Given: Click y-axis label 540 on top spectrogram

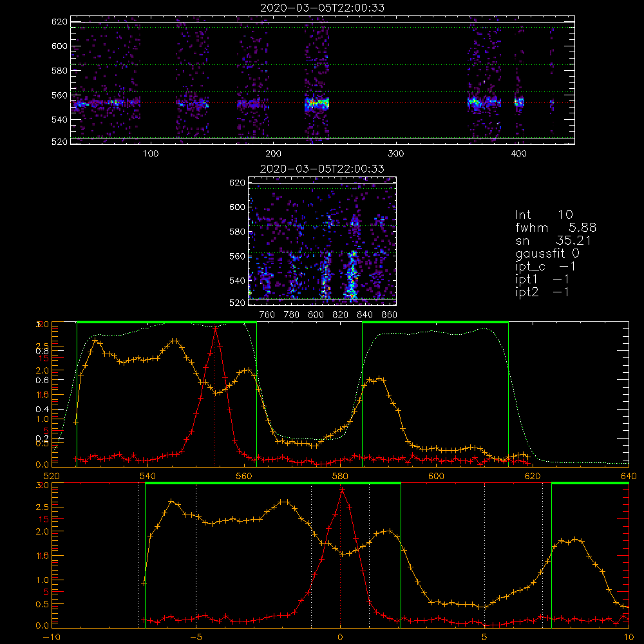Looking at the screenshot, I should (59, 120).
